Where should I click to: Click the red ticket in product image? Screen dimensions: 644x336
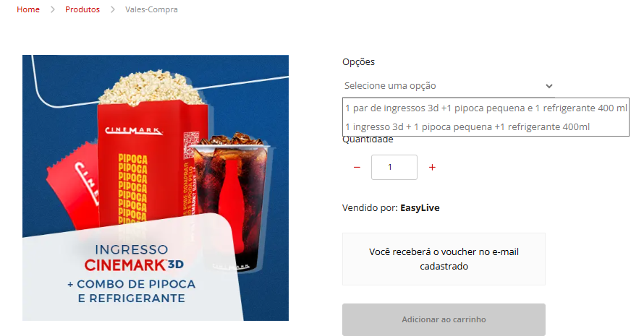(x=73, y=184)
